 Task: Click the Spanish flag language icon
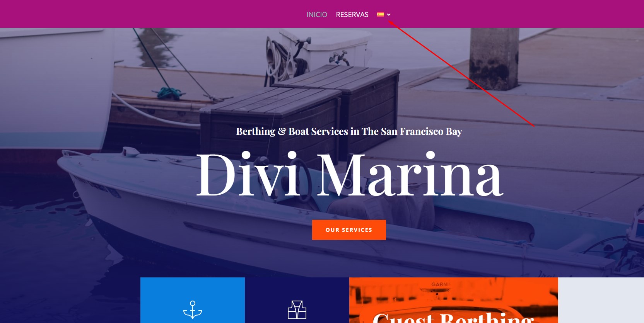tap(381, 14)
